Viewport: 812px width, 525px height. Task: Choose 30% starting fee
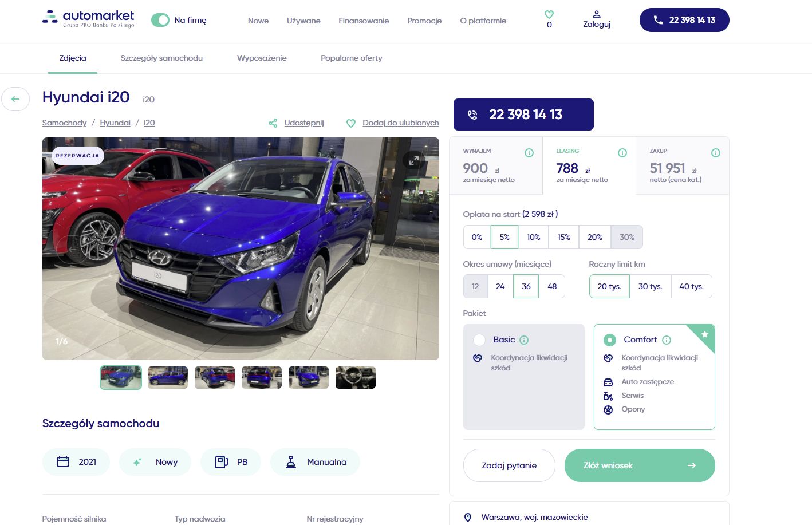pyautogui.click(x=627, y=237)
